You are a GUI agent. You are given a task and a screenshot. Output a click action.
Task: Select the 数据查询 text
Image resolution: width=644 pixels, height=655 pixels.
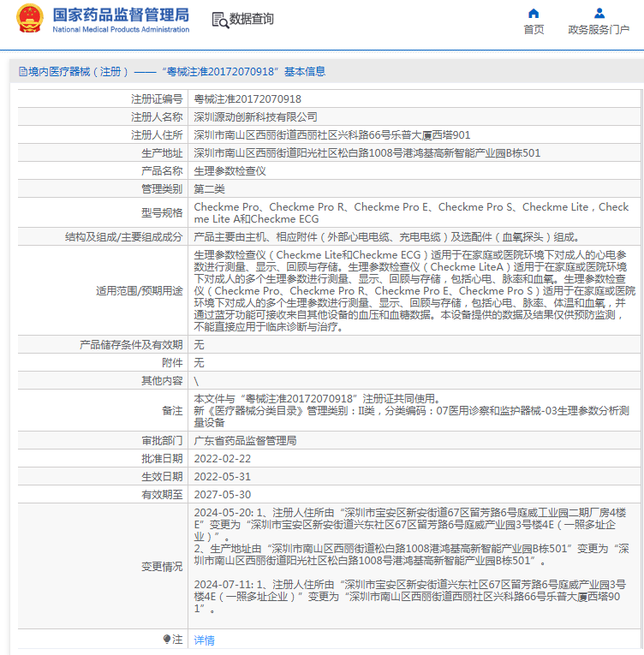[251, 19]
